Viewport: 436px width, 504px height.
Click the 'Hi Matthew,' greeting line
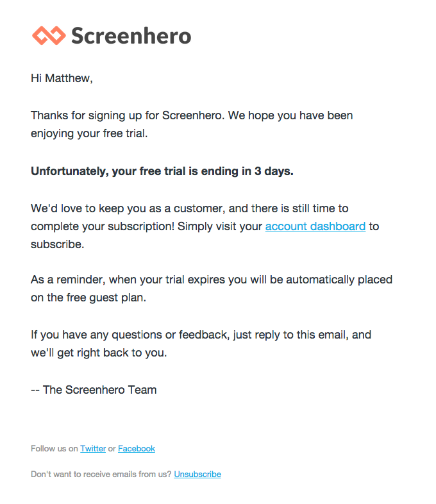click(62, 79)
